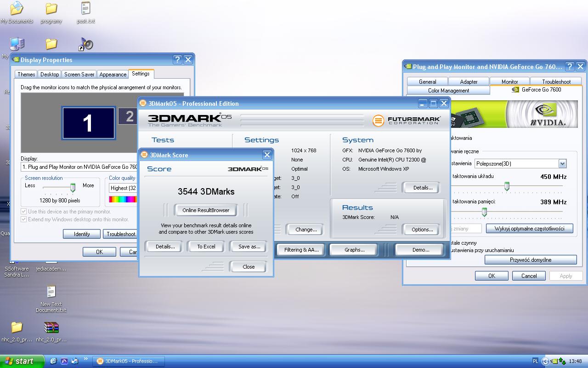Select monitor 1 in Display Properties
The width and height of the screenshot is (588, 368).
[x=88, y=123]
